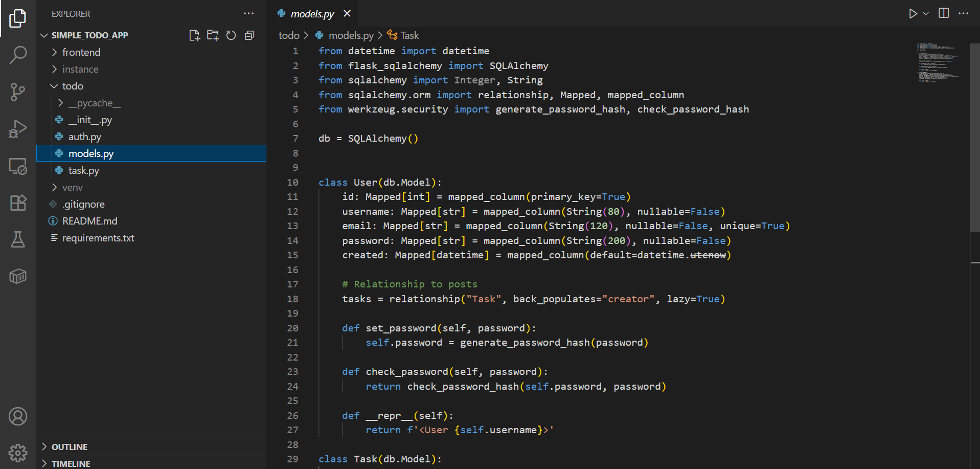Split the editor to the right
Viewport: 980px width, 469px height.
pos(944,14)
